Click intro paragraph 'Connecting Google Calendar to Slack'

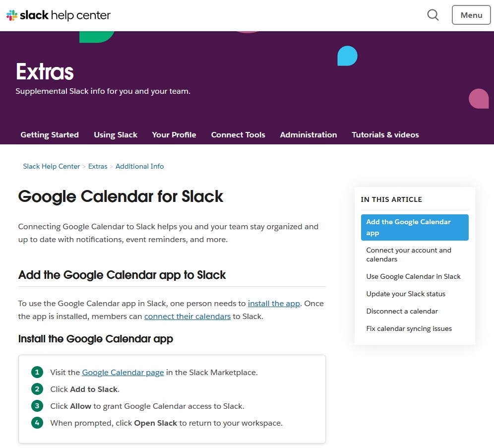click(168, 233)
